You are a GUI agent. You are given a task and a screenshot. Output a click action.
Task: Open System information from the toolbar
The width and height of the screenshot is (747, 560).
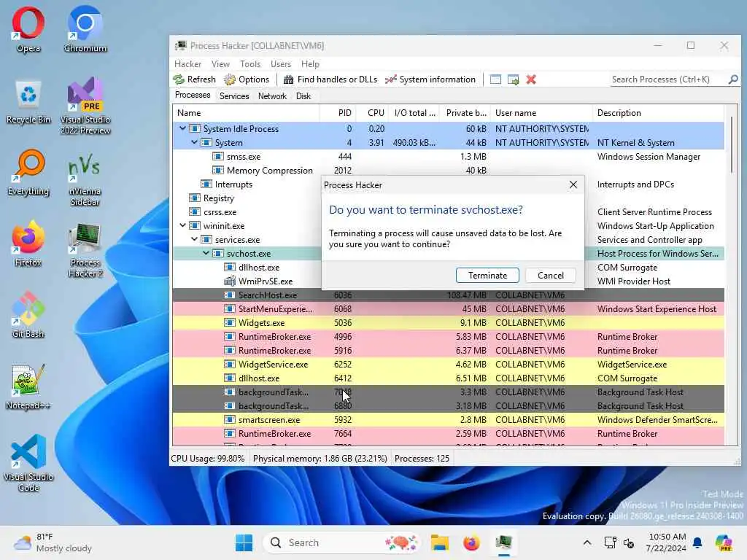(x=430, y=79)
